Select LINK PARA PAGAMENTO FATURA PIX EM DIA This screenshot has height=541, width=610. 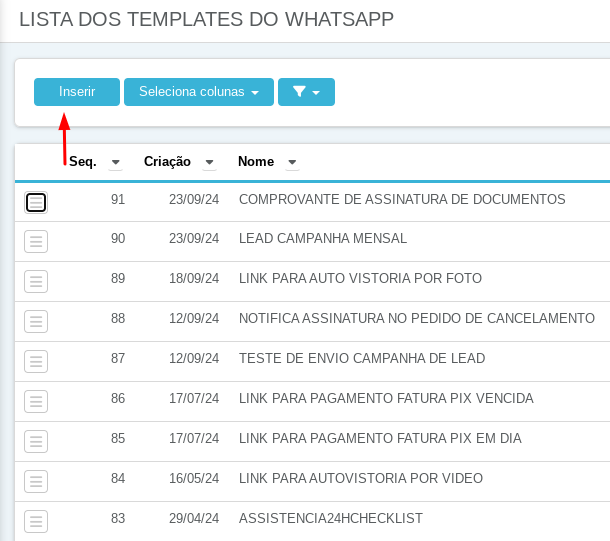(x=380, y=438)
